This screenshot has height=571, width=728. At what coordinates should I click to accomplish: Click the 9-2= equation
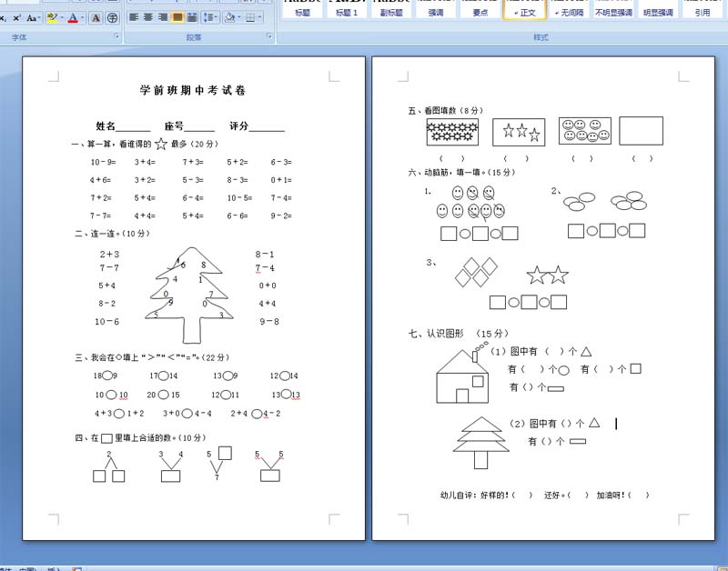point(281,215)
